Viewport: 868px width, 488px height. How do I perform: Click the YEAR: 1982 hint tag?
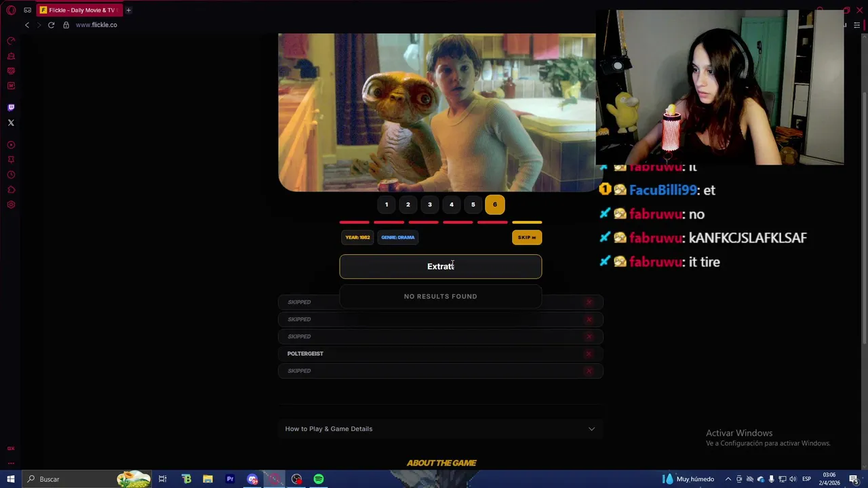point(357,237)
